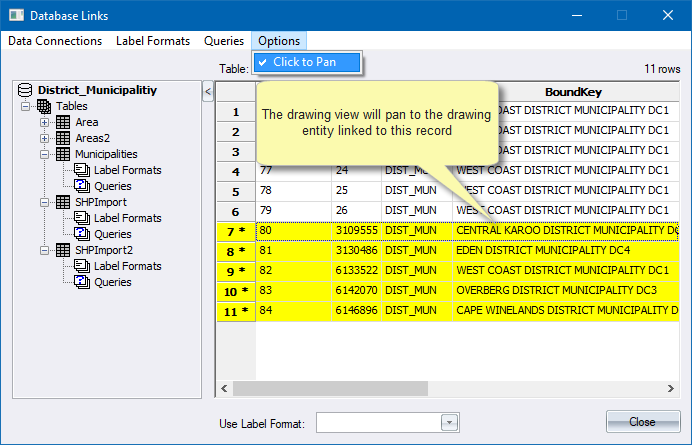Open the Queries menu
Image resolution: width=692 pixels, height=445 pixels.
coord(223,41)
